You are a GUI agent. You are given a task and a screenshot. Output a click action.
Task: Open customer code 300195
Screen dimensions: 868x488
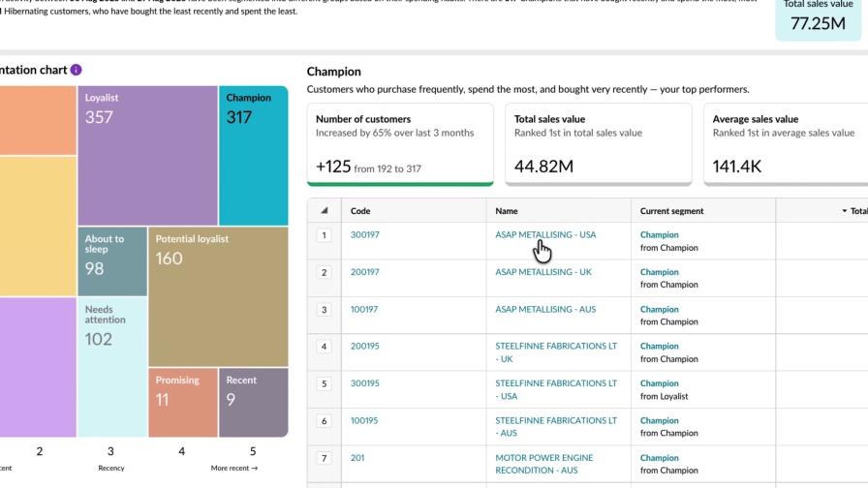click(x=365, y=382)
